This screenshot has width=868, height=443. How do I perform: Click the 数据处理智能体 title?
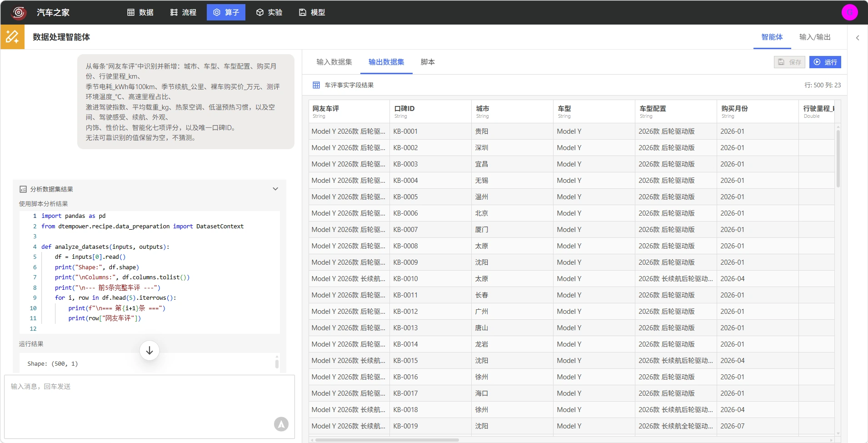tap(61, 37)
